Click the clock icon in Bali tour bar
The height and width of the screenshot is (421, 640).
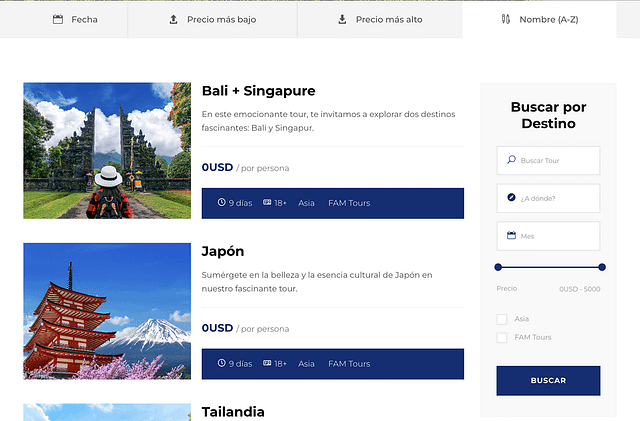pyautogui.click(x=221, y=203)
